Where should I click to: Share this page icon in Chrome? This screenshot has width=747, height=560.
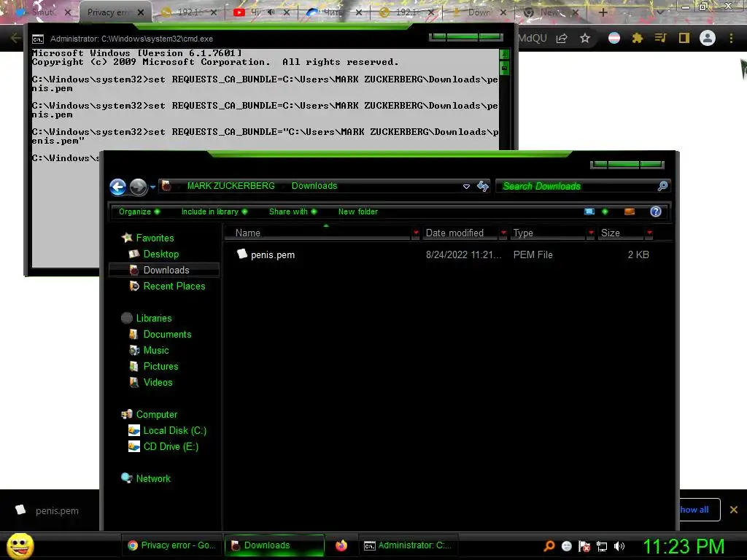pos(562,38)
